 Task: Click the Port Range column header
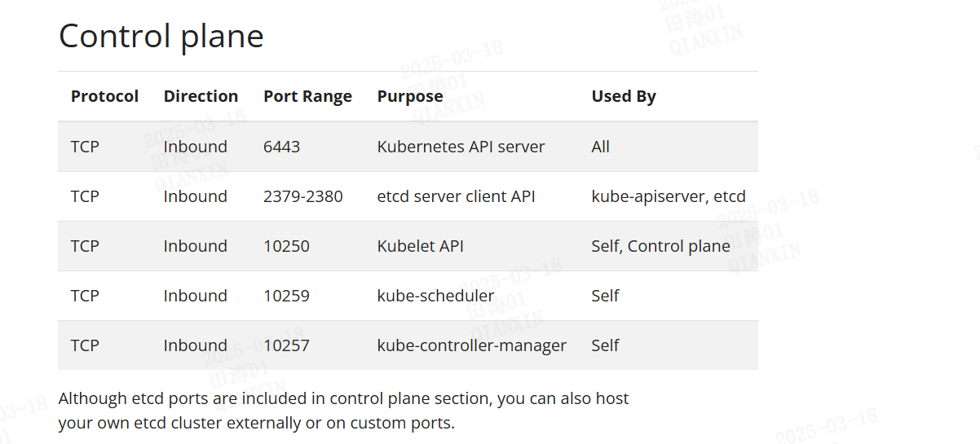click(x=307, y=96)
